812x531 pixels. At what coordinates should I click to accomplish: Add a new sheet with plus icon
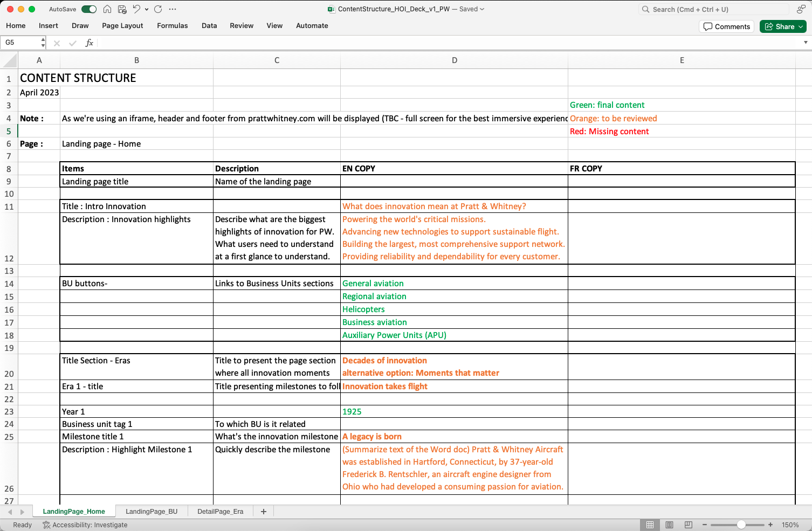point(264,512)
